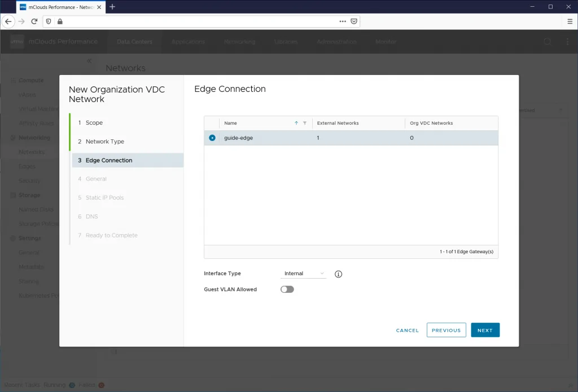Click CANCEL in the wizard
This screenshot has height=392, width=578.
click(408, 330)
